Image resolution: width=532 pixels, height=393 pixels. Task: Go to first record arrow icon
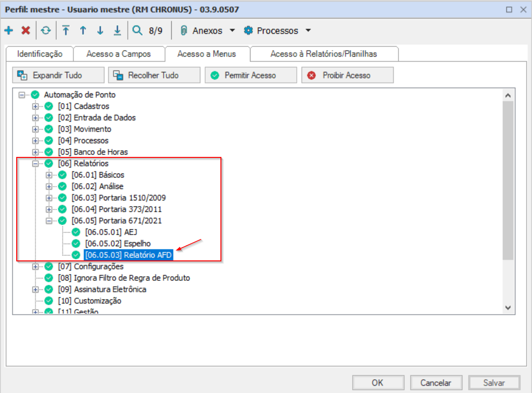click(x=66, y=31)
